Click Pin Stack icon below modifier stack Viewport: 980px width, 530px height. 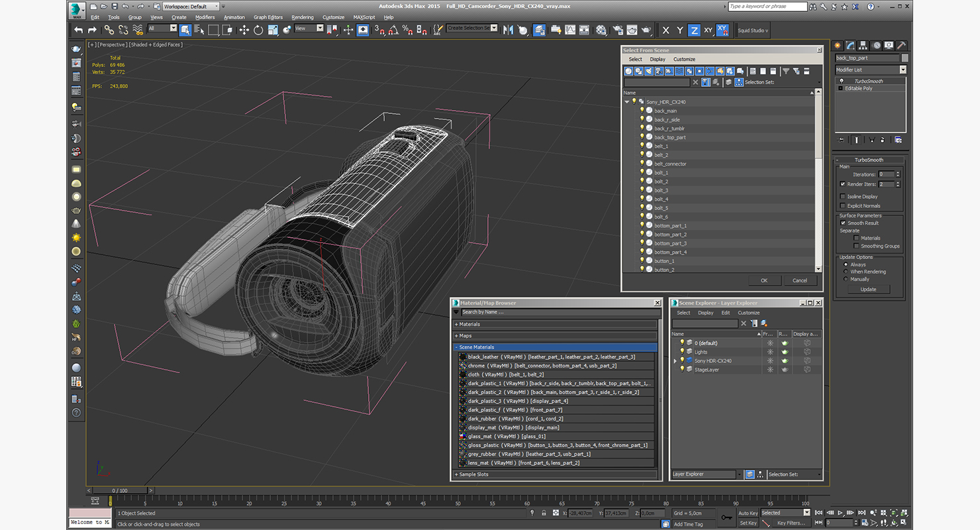click(841, 140)
